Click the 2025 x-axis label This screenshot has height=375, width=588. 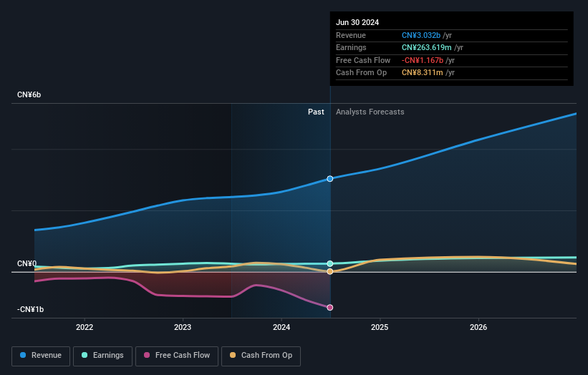(x=380, y=327)
